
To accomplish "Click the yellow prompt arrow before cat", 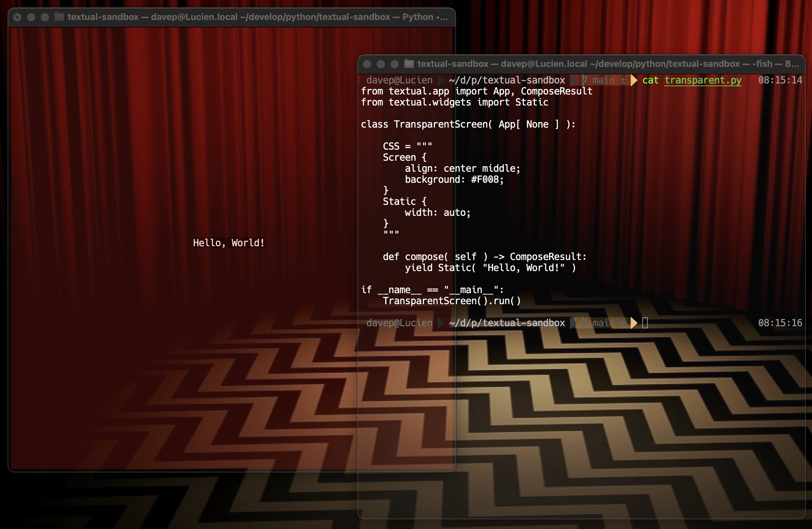I will (634, 80).
